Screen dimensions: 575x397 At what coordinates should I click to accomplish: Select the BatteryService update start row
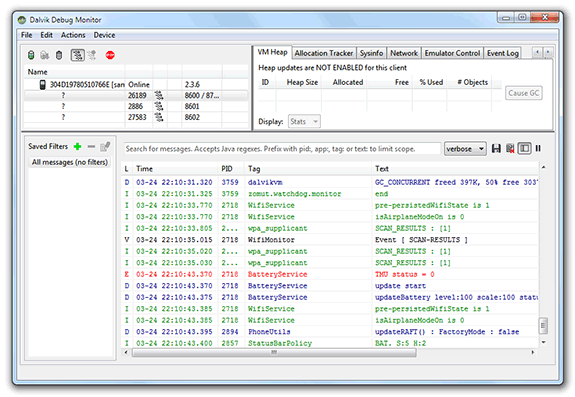(330, 286)
